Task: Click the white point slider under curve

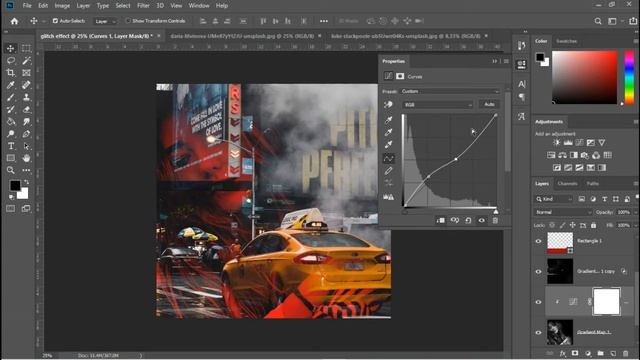Action: click(496, 212)
